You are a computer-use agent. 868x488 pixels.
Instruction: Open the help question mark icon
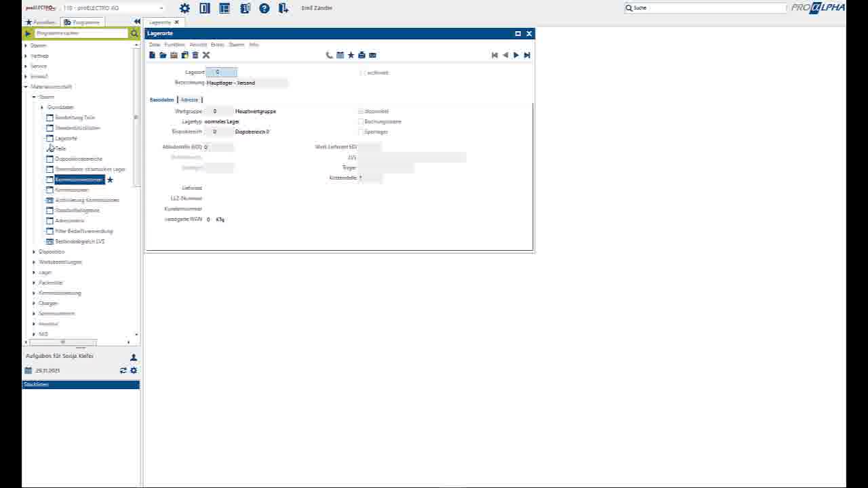point(264,8)
